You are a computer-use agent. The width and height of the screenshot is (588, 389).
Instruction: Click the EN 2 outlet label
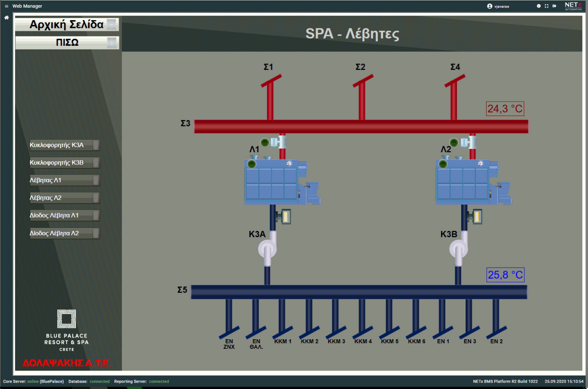[x=497, y=341]
